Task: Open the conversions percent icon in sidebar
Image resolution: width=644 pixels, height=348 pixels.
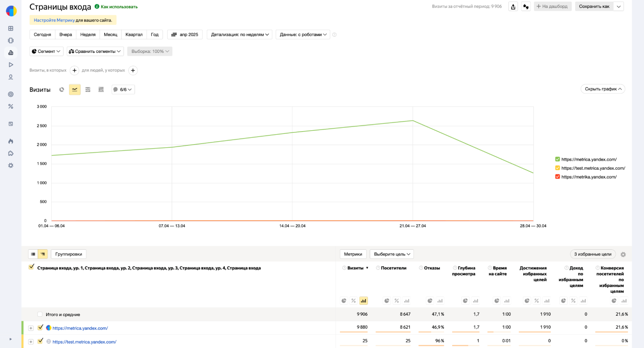Action: (11, 106)
